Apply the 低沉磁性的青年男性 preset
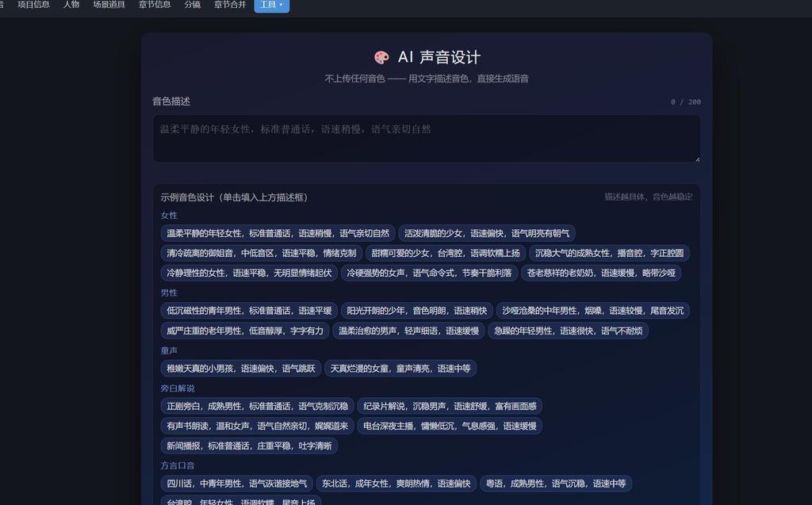The width and height of the screenshot is (812, 505). click(x=249, y=311)
